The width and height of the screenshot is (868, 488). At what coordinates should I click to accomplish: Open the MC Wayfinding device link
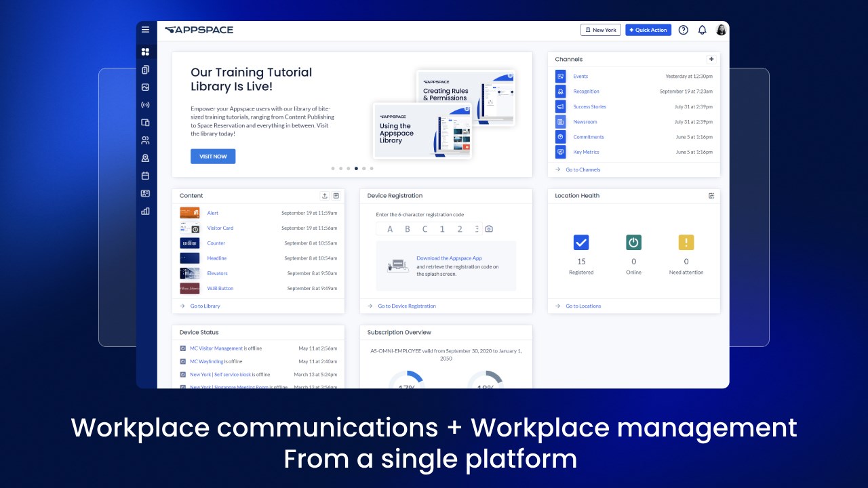coord(207,361)
